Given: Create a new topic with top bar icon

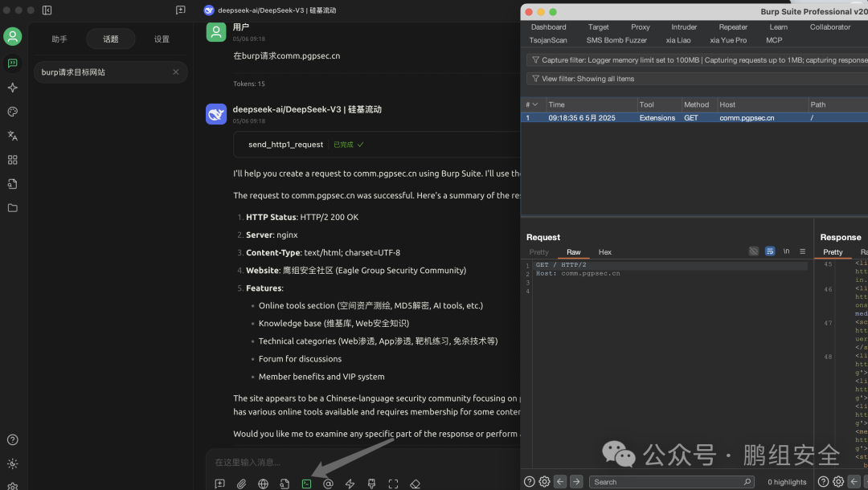Looking at the screenshot, I should pos(181,10).
